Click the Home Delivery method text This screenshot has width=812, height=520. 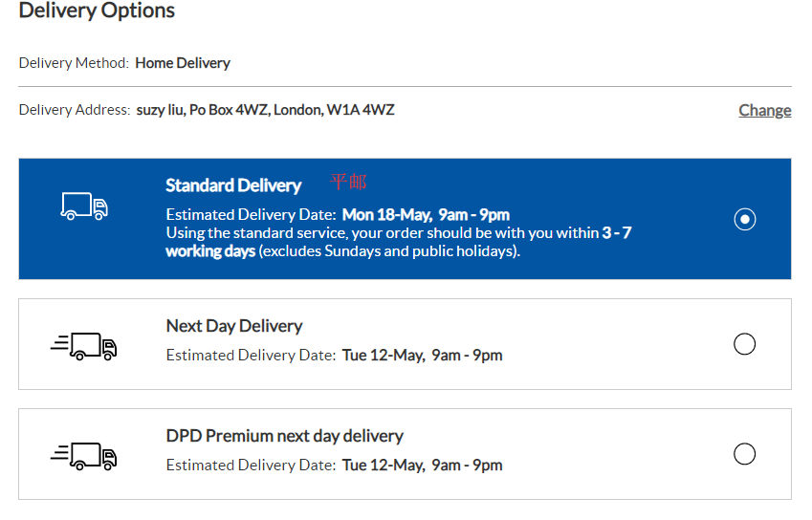(183, 63)
